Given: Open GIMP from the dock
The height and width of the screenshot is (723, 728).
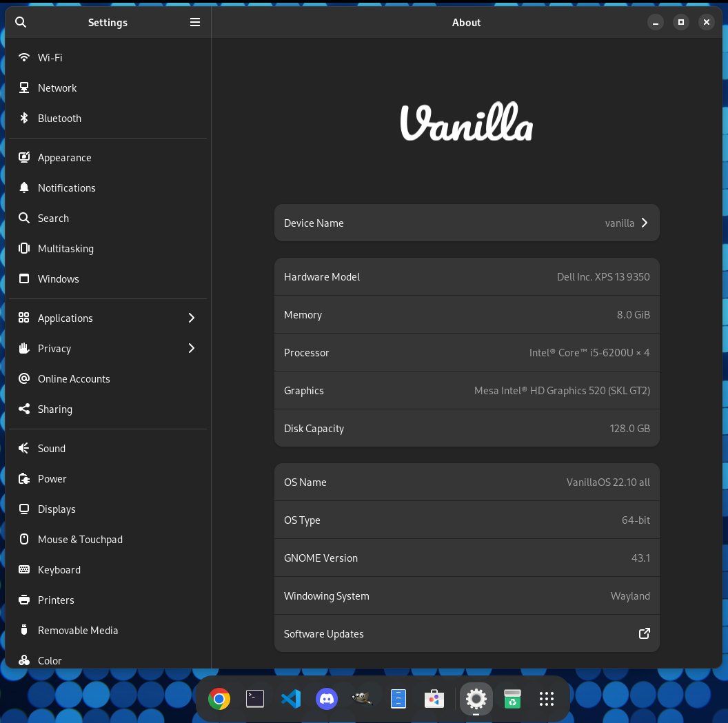Looking at the screenshot, I should 363,698.
